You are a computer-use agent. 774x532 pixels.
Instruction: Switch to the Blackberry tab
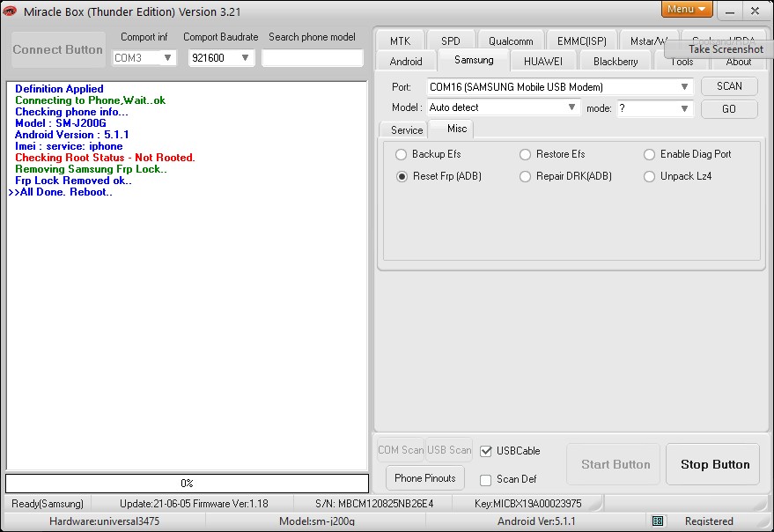(x=616, y=62)
